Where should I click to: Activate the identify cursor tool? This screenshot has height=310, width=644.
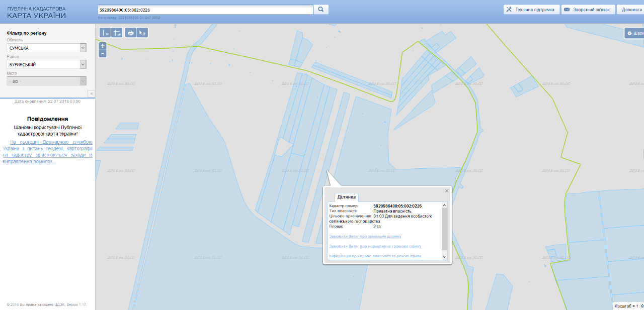click(x=142, y=33)
